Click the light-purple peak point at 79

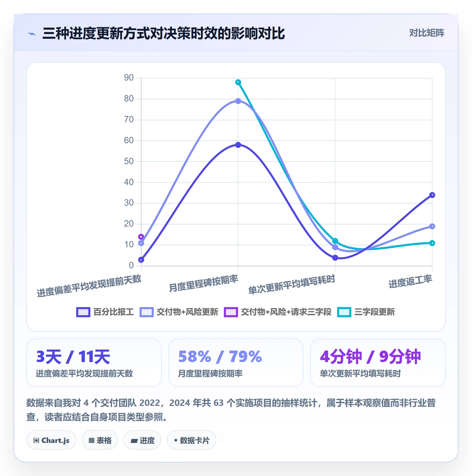point(238,101)
